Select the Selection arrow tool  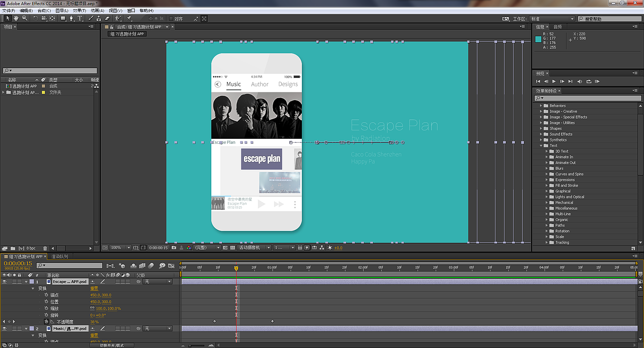click(8, 19)
